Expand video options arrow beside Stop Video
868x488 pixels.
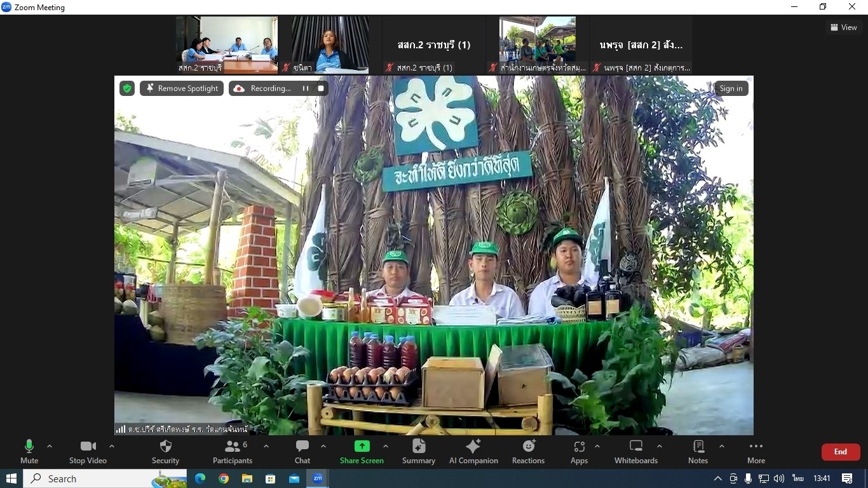tap(112, 446)
